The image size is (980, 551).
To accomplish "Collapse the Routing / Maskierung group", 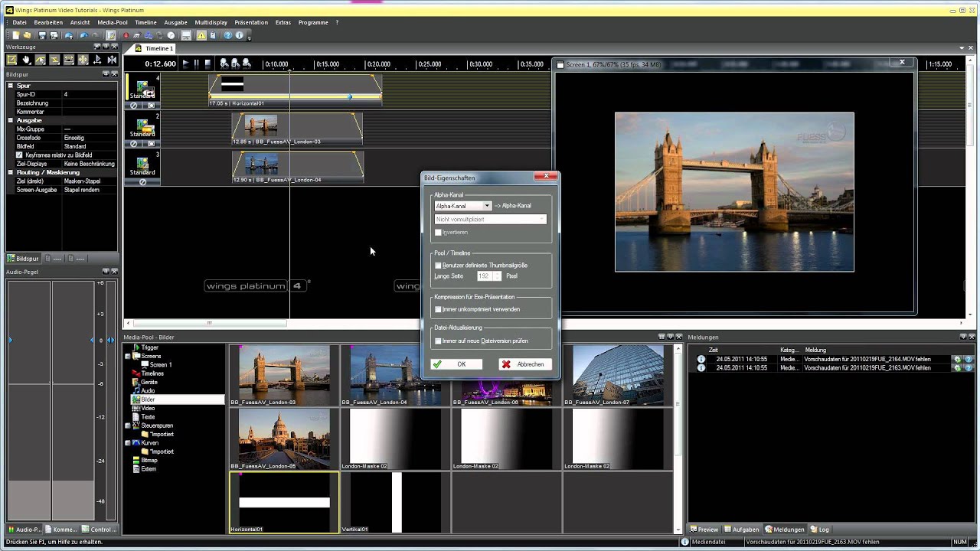I will (x=11, y=172).
